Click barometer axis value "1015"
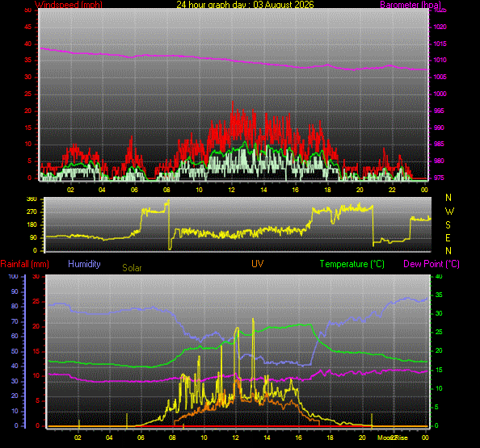480x448 pixels. [440, 44]
